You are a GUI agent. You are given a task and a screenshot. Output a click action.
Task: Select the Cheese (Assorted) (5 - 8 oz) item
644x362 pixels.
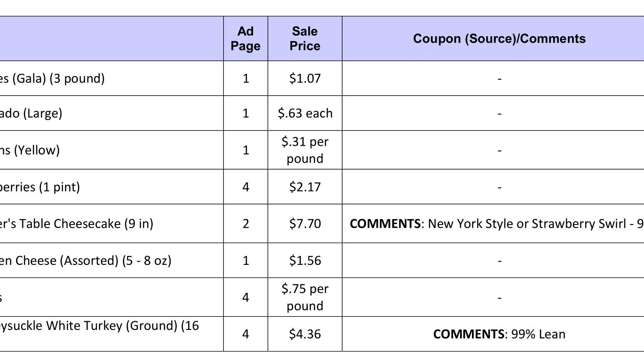(x=85, y=260)
